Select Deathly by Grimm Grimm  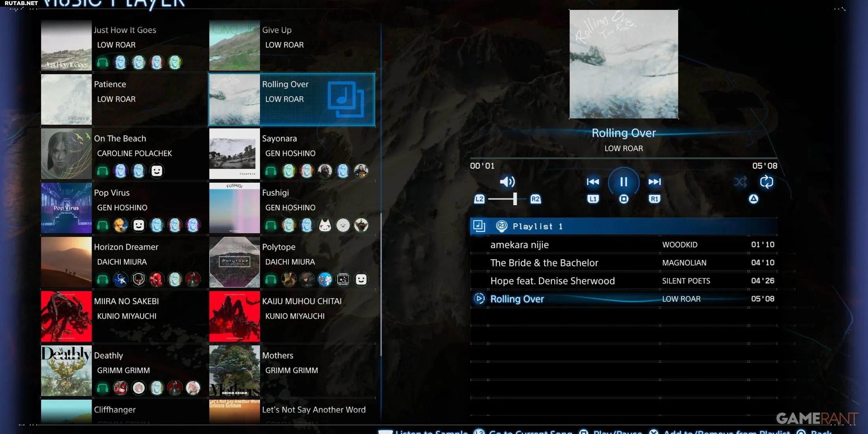(x=124, y=371)
